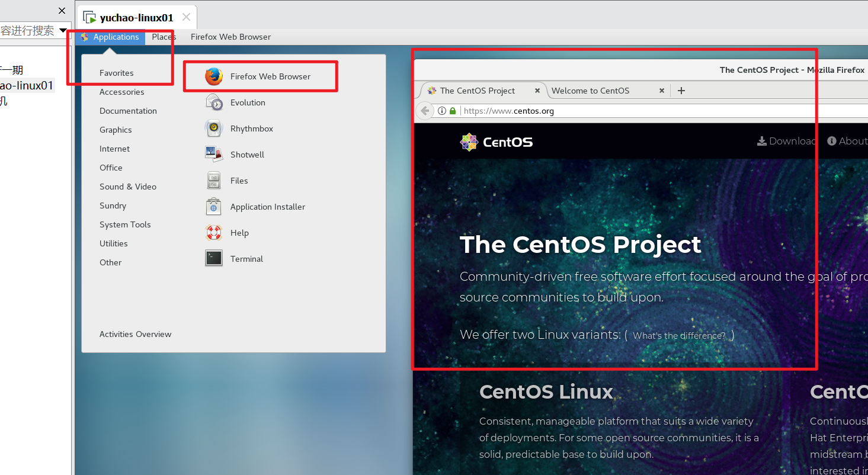Launch Rhythmbox music player icon
Screen dimensions: 868x475
214,129
